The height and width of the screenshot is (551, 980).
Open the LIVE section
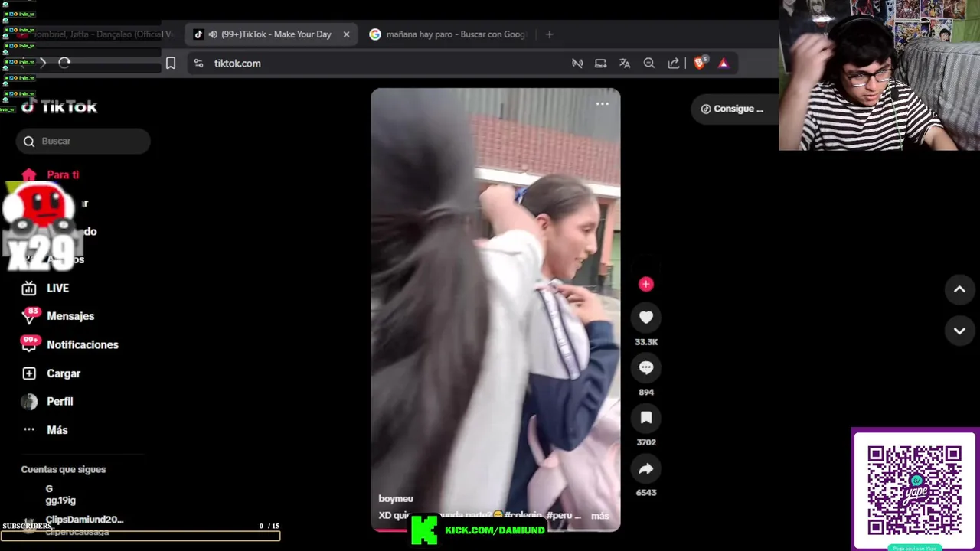pyautogui.click(x=57, y=288)
